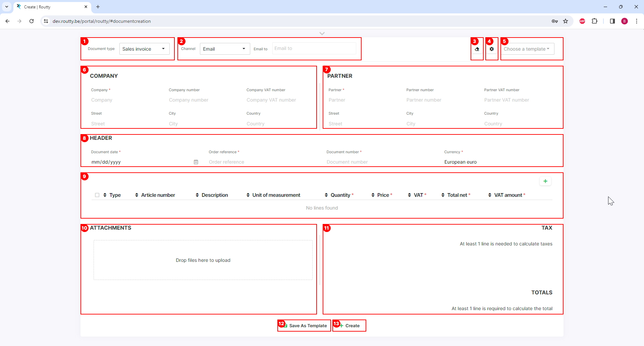The height and width of the screenshot is (346, 644).
Task: Click into the Email to field
Action: (x=314, y=49)
